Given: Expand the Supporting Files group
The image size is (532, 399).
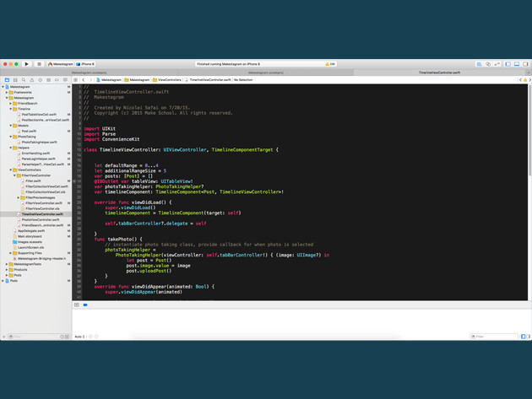Looking at the screenshot, I should (11, 253).
